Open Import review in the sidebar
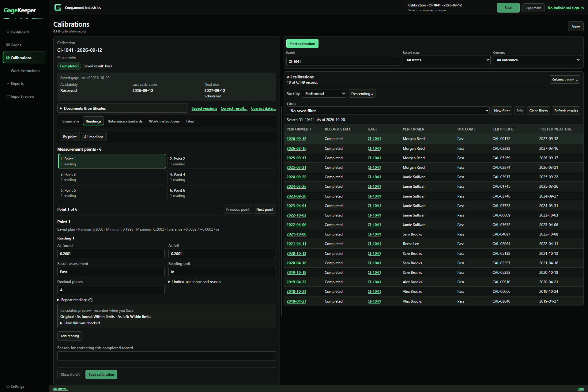Viewport: 588px width, 392px height. [24, 96]
